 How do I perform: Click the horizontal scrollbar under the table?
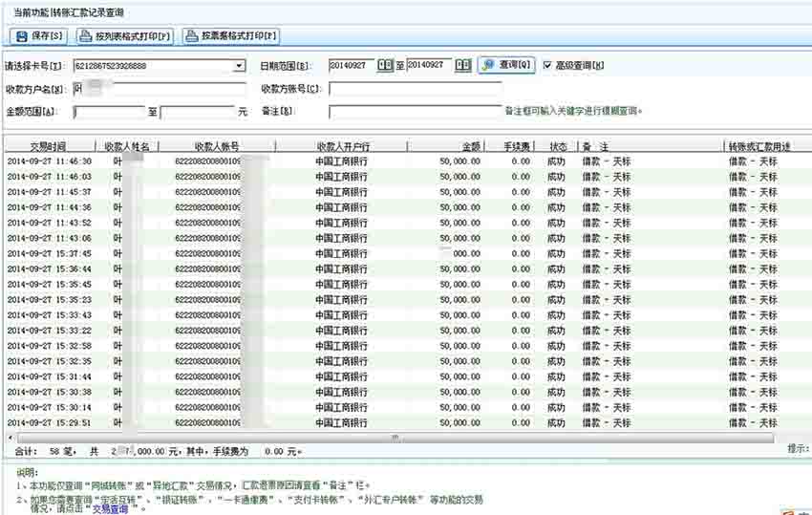[392, 438]
